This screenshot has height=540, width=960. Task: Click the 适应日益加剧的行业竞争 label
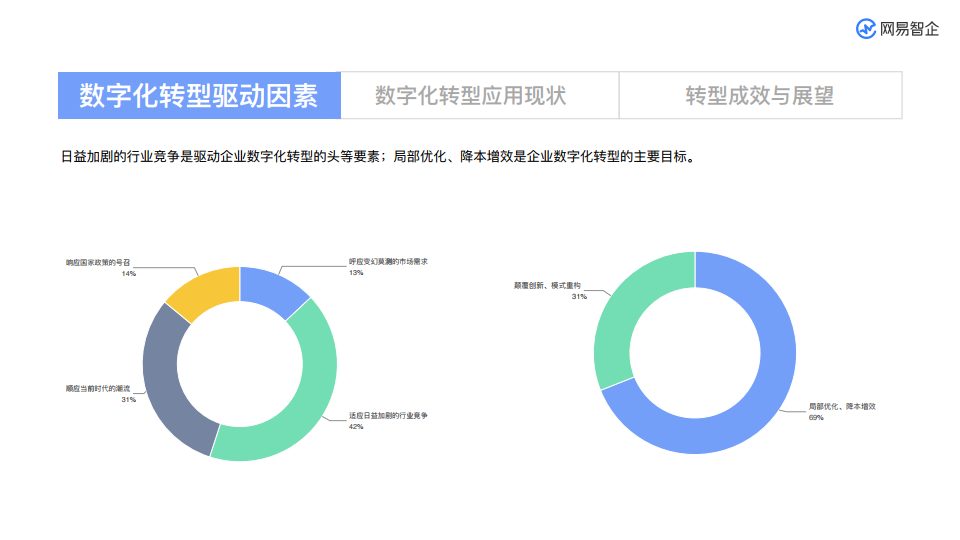pyautogui.click(x=388, y=416)
